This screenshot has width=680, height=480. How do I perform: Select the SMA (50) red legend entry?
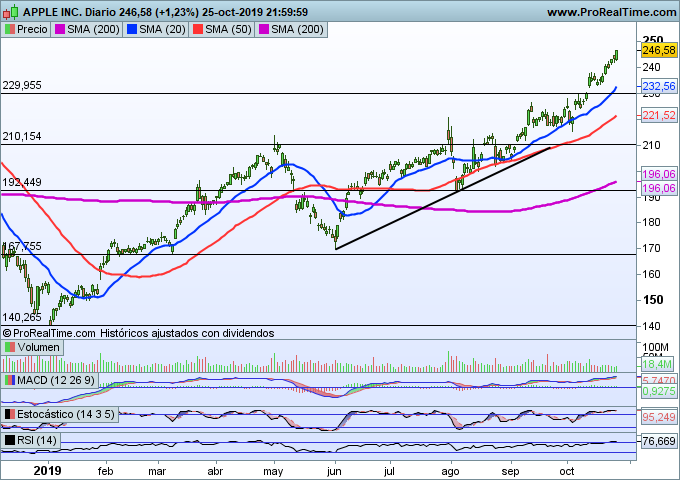coord(222,29)
